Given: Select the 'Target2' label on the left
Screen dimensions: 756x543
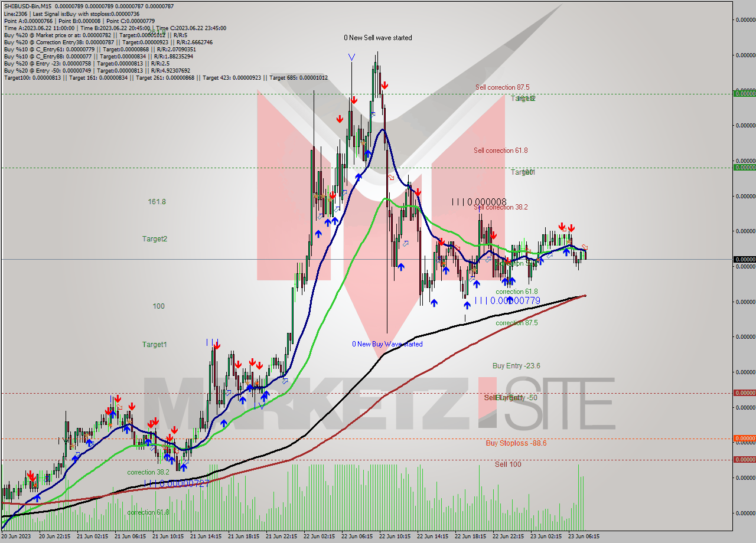Looking at the screenshot, I should pyautogui.click(x=155, y=239).
